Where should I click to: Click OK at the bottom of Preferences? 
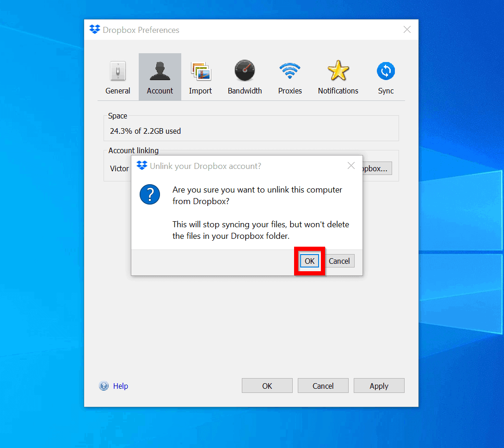click(267, 385)
